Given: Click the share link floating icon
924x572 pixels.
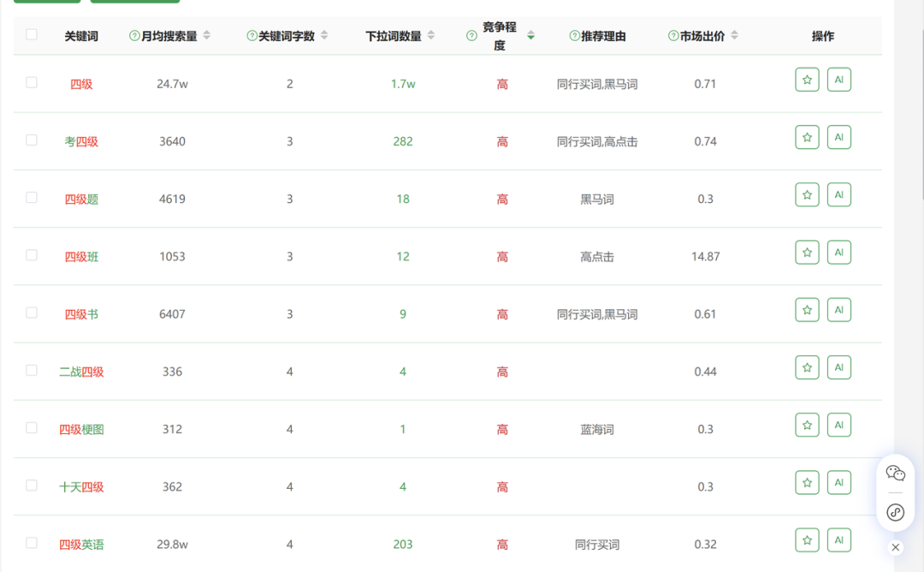Looking at the screenshot, I should click(895, 513).
